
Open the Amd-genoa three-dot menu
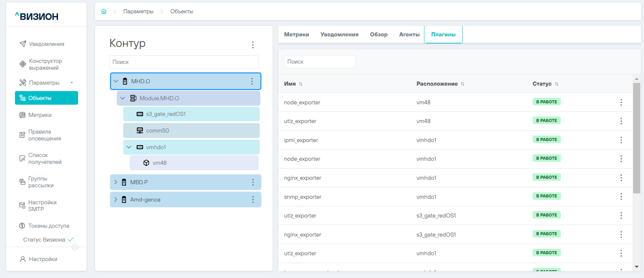click(253, 199)
